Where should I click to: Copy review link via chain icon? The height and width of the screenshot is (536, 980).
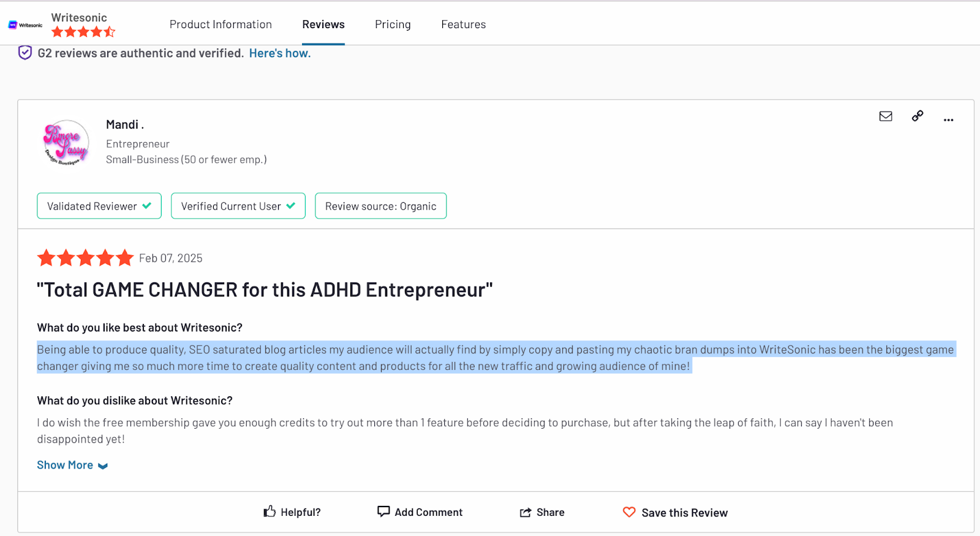pyautogui.click(x=918, y=116)
